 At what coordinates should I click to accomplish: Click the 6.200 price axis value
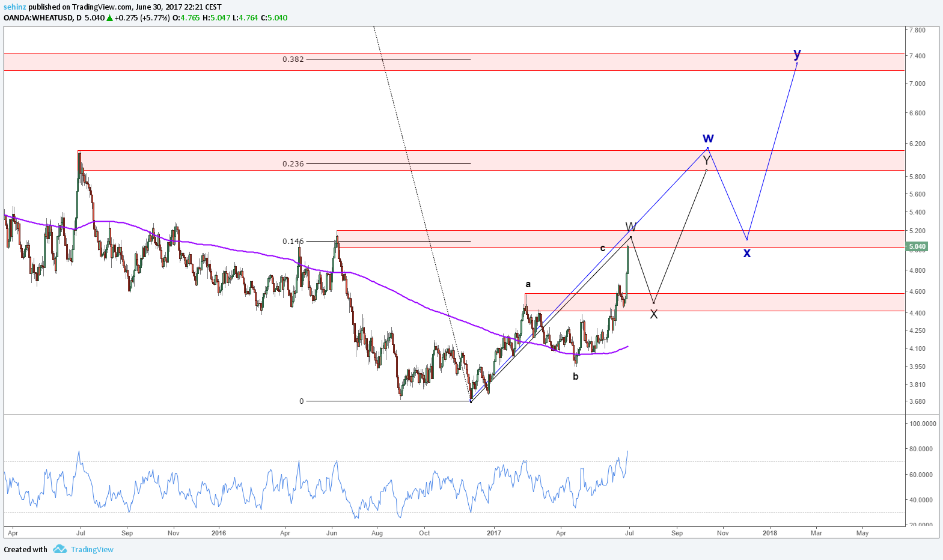(x=917, y=144)
